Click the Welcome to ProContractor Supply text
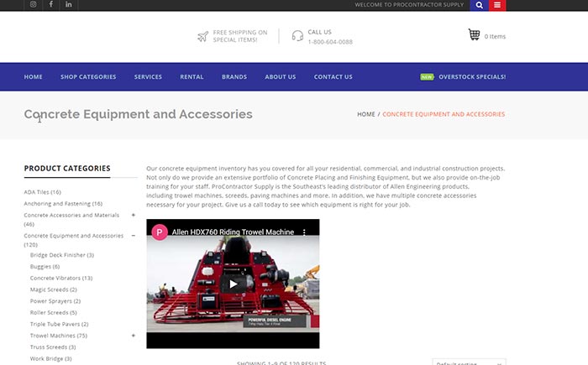588x365 pixels. (x=409, y=5)
